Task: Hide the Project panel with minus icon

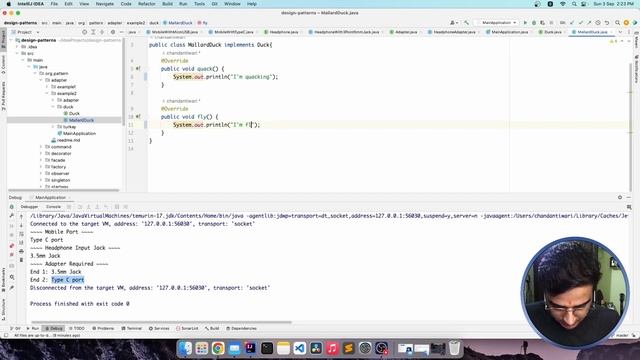Action: (121, 32)
